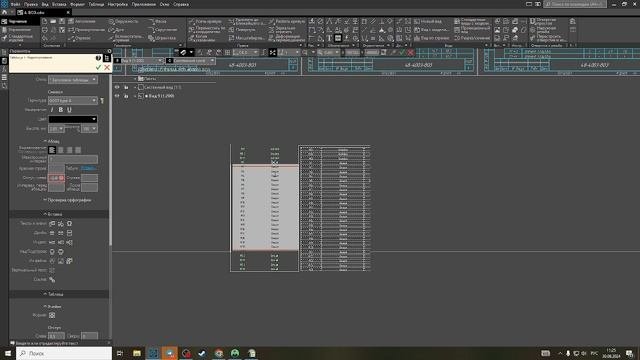Toggle underline text formatting
Image resolution: width=640 pixels, height=360 pixels.
[69, 110]
